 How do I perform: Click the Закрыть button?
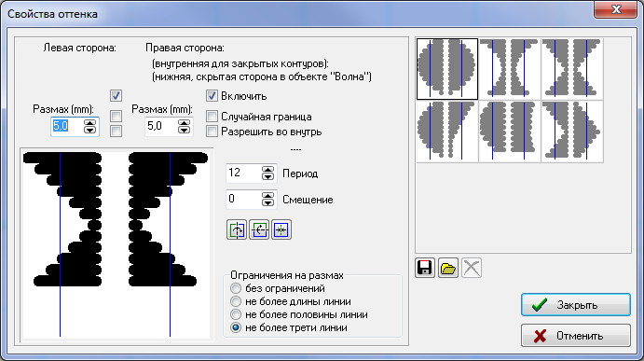[x=576, y=305]
